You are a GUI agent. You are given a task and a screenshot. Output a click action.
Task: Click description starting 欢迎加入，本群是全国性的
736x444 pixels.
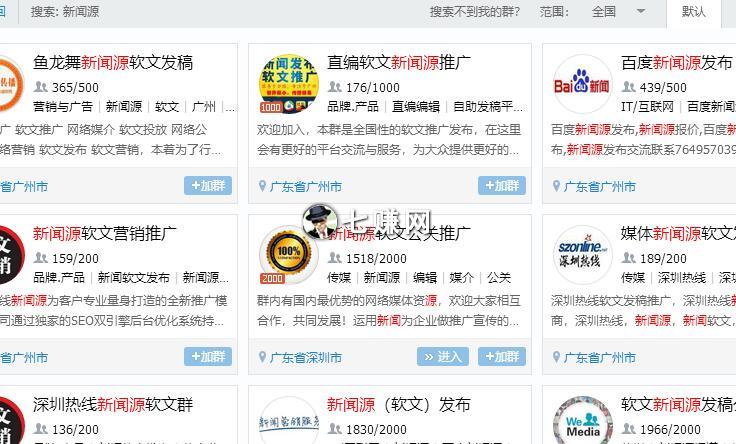(389, 139)
